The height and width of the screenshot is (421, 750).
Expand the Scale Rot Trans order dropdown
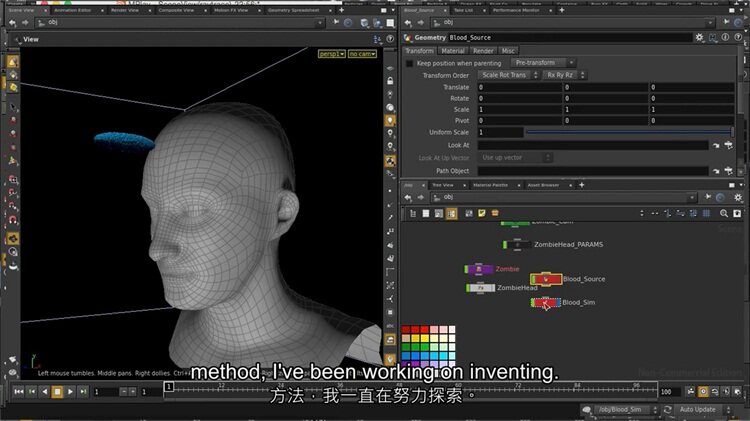click(506, 75)
